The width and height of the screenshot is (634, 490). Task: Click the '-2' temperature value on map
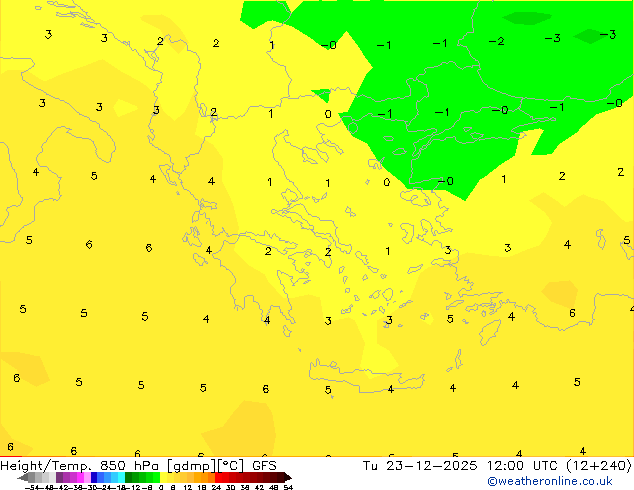click(497, 41)
